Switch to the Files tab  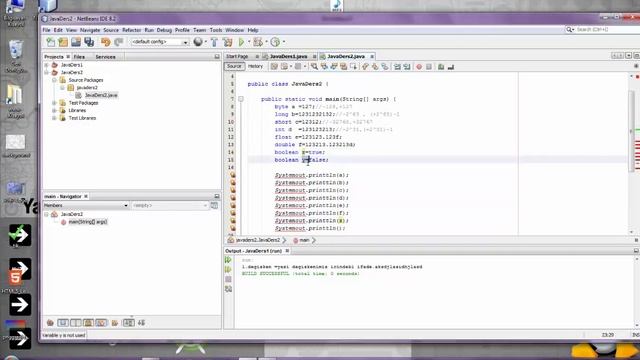[79, 57]
